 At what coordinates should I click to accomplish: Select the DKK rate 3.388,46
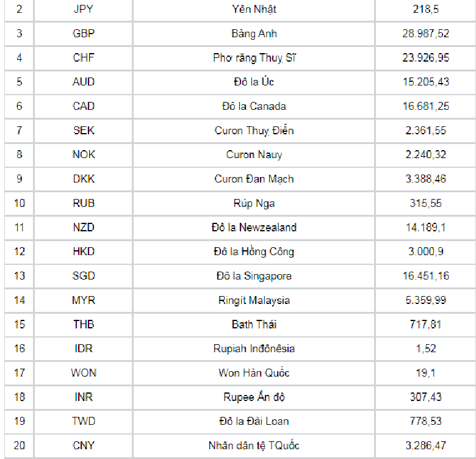pyautogui.click(x=426, y=179)
